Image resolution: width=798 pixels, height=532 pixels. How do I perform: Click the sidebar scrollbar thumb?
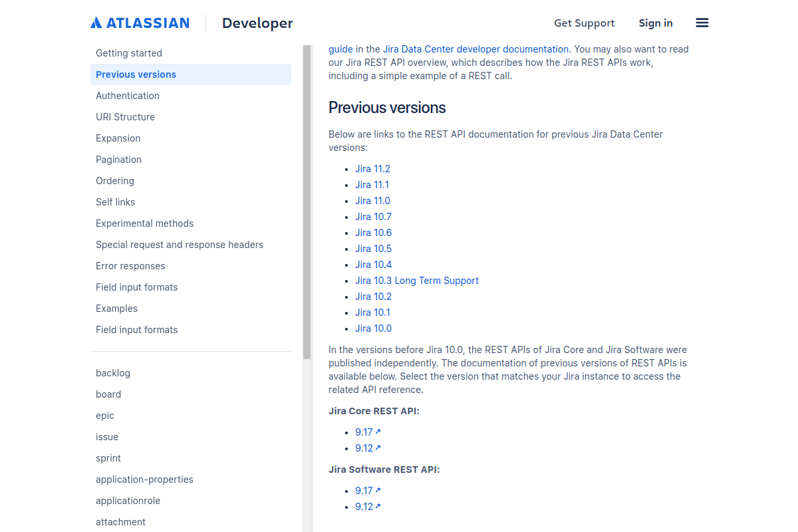307,202
